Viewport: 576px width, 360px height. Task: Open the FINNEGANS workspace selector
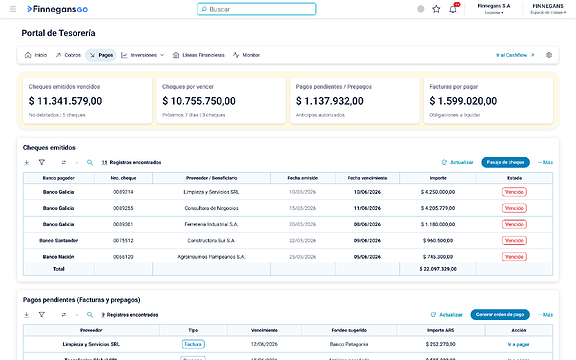pos(548,9)
